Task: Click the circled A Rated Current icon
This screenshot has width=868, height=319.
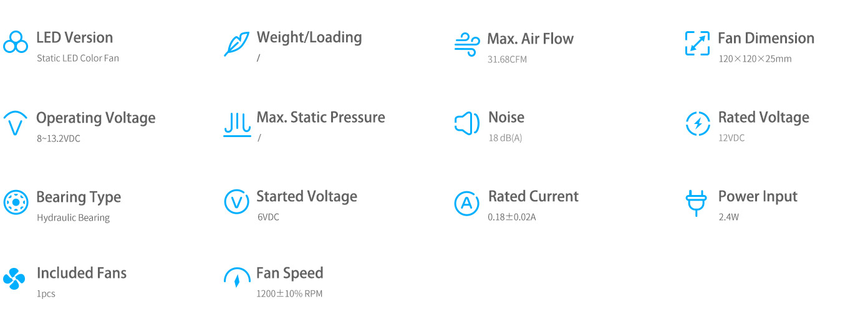Action: [x=467, y=202]
